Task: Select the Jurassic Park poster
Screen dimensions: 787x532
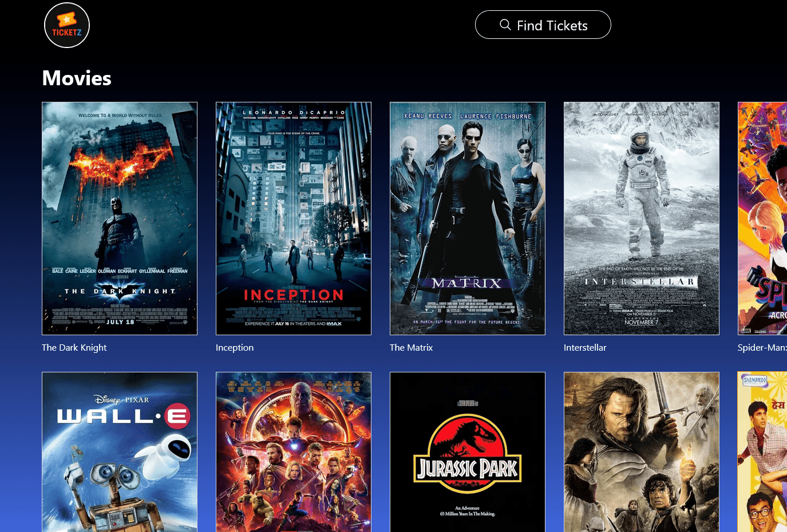Action: 468,452
